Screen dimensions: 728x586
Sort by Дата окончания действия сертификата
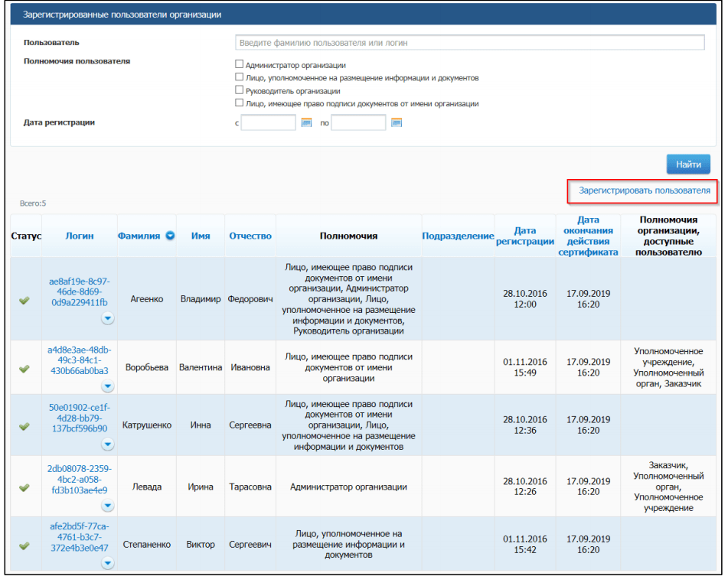click(x=588, y=236)
